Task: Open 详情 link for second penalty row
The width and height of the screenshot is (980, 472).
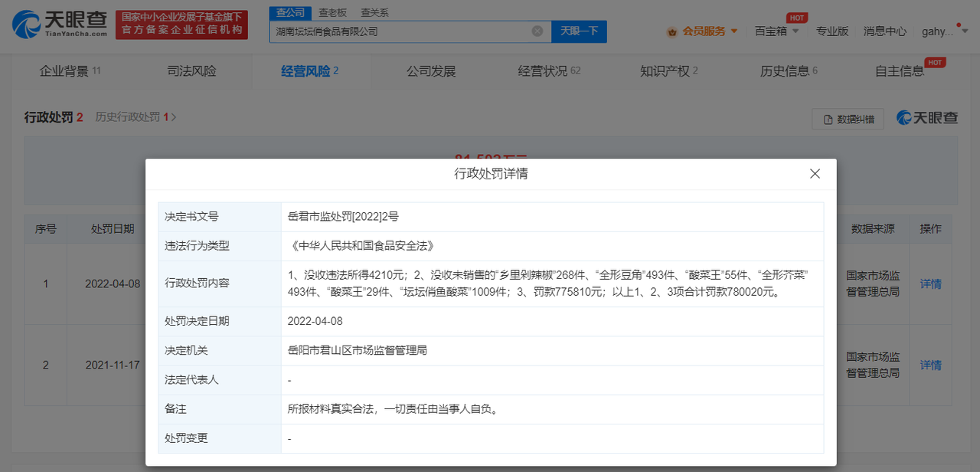Action: (930, 365)
